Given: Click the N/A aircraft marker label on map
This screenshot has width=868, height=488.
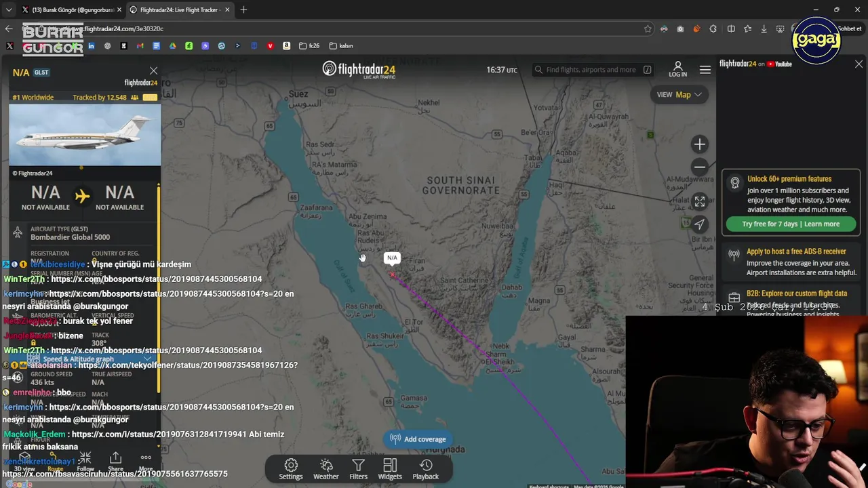Looking at the screenshot, I should click(392, 258).
